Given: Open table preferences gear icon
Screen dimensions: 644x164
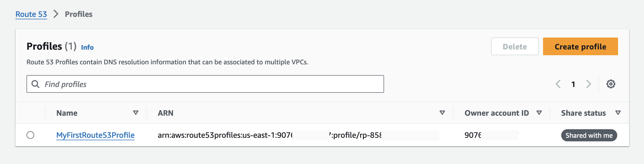Looking at the screenshot, I should coord(611,84).
